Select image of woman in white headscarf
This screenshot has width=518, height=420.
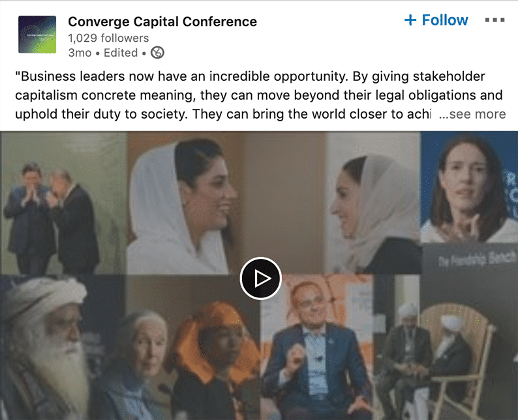(186, 203)
